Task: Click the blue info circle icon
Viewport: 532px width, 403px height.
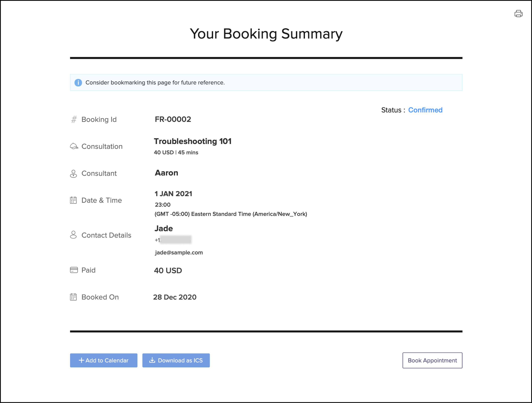Action: point(78,82)
